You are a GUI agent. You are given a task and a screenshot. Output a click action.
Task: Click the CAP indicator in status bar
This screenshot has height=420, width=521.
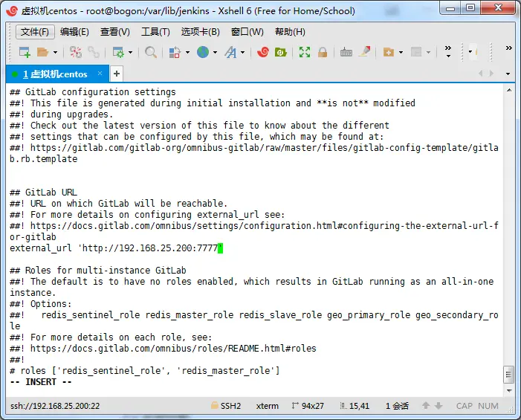click(465, 406)
